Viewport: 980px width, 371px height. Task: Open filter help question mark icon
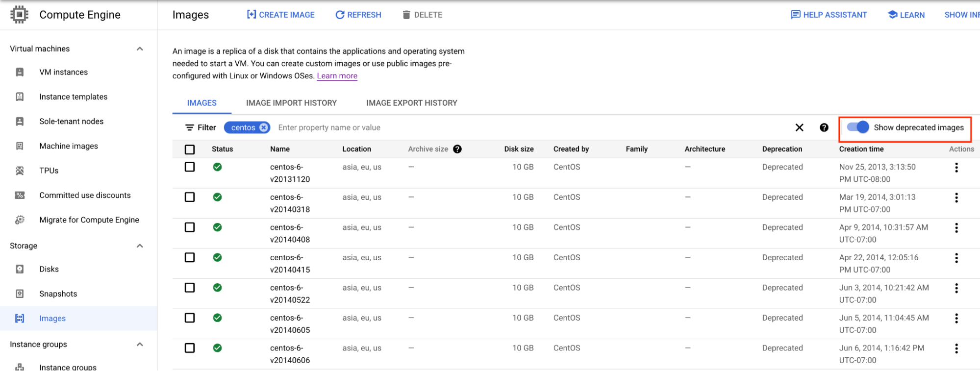(x=824, y=127)
